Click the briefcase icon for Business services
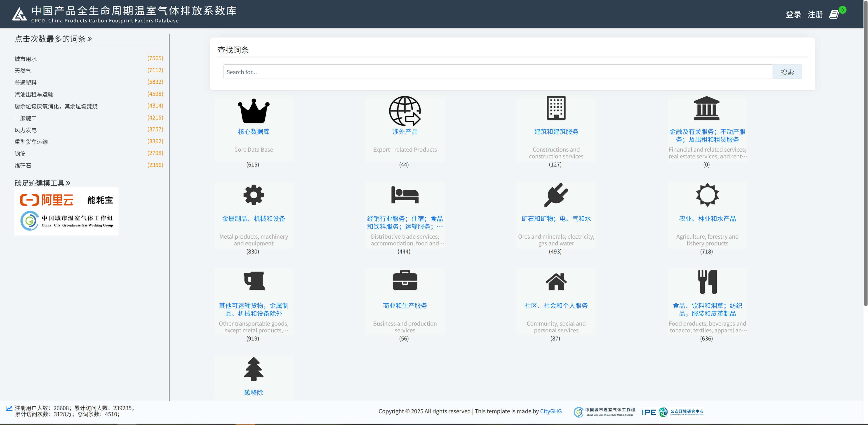The width and height of the screenshot is (868, 425). pos(405,281)
